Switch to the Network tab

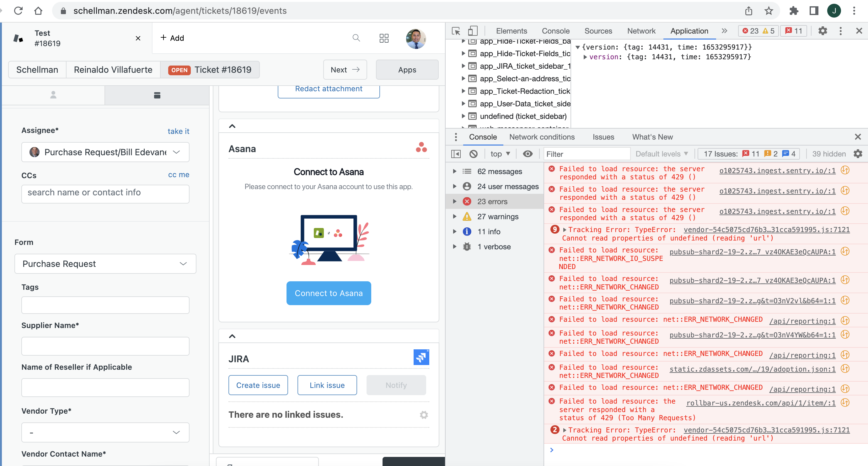641,31
